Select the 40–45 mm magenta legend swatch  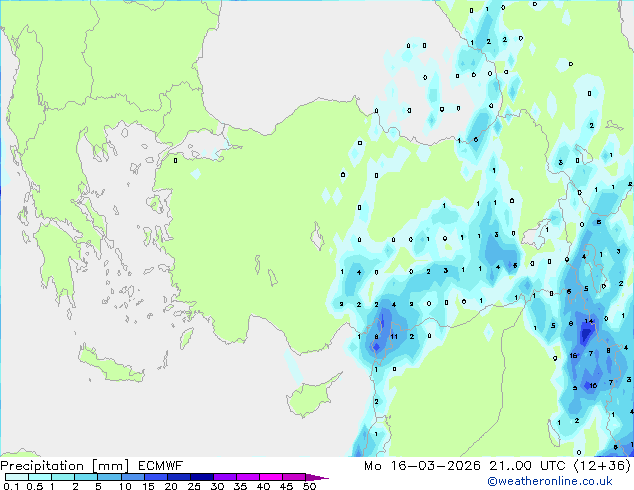tap(271, 477)
